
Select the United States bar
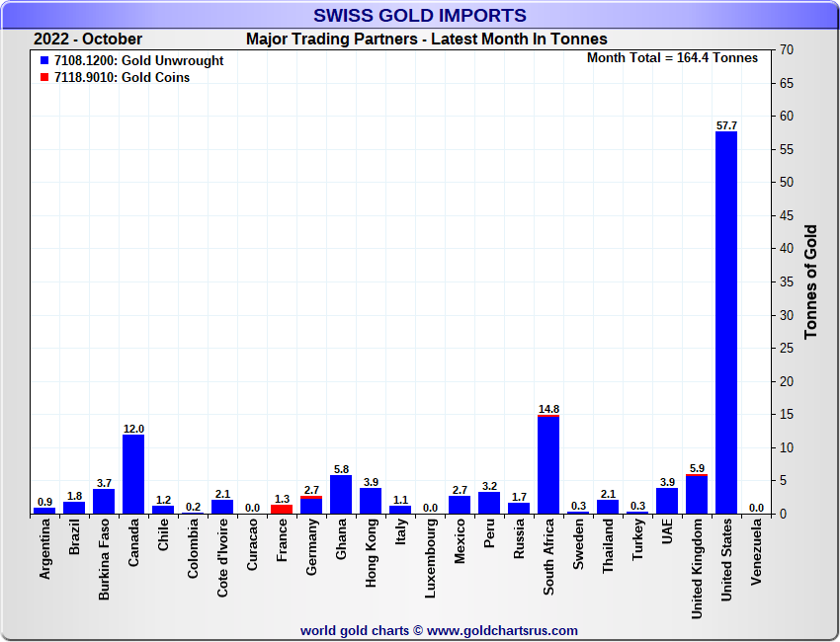click(x=726, y=322)
